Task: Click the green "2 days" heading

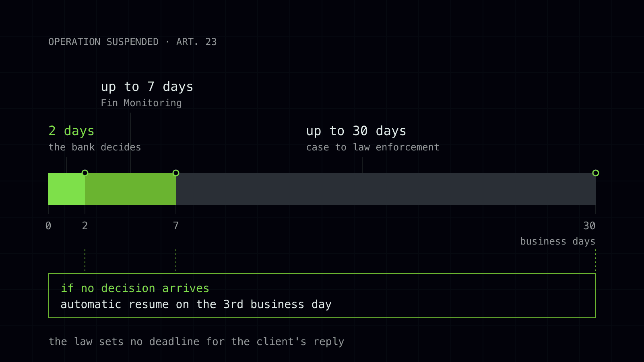Action: point(71,131)
